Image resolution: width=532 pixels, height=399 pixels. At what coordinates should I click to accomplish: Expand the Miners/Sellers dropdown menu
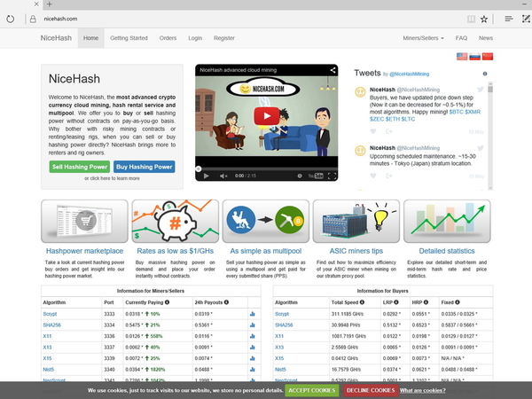423,38
